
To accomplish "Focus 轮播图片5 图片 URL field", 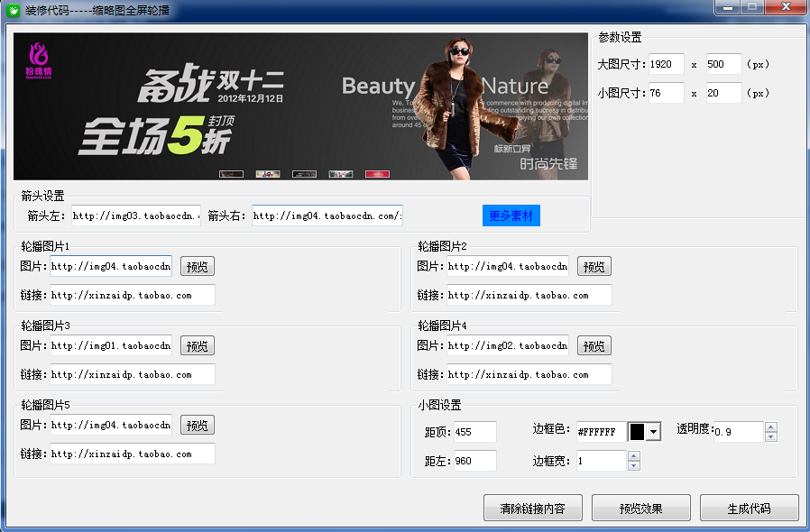I will [111, 425].
